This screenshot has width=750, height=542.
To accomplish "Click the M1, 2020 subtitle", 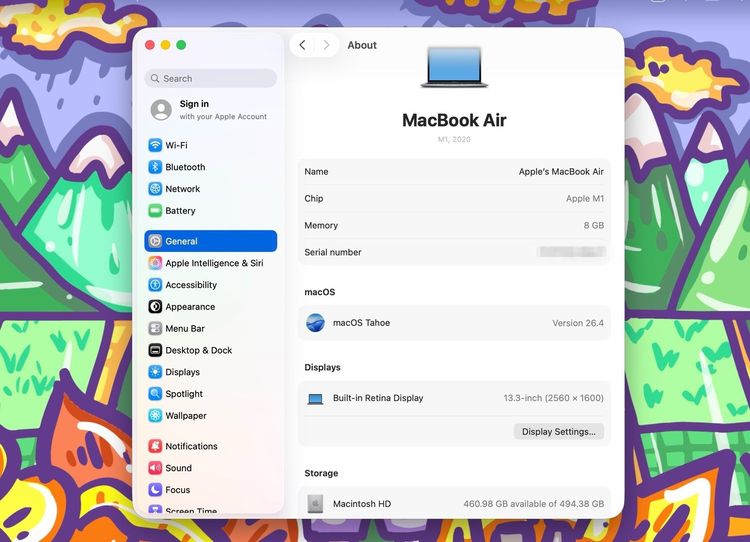I will (454, 139).
